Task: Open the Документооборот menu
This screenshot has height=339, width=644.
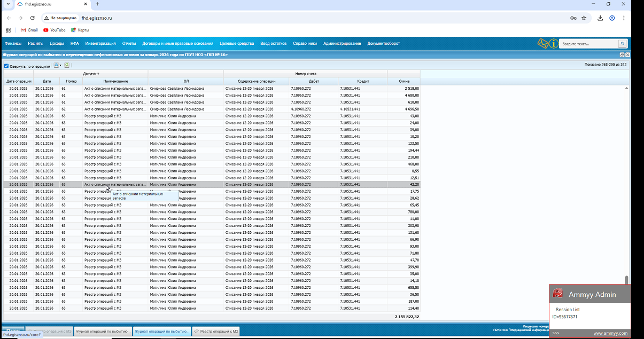Action: pyautogui.click(x=384, y=43)
